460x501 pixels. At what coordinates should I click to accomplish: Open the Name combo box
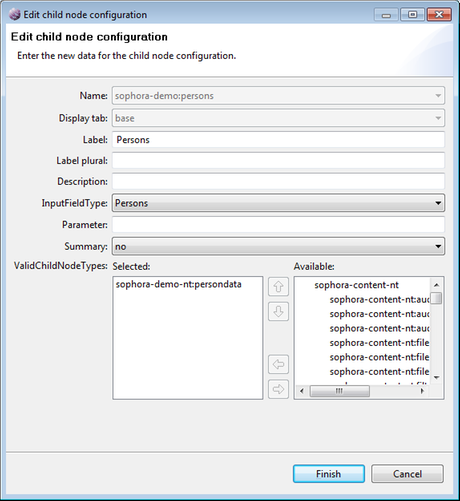point(278,96)
